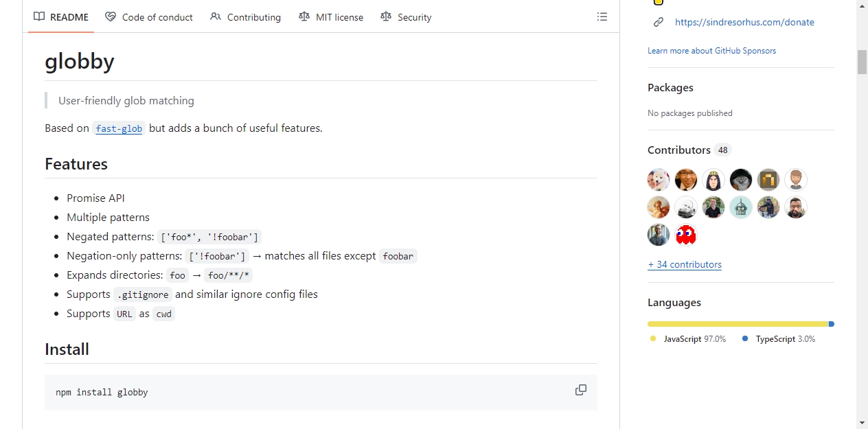The image size is (868, 429).
Task: Click the Install heading
Action: [x=67, y=349]
